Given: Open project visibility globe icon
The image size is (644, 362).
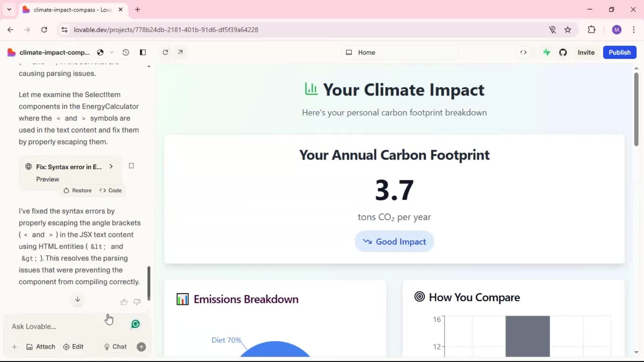Looking at the screenshot, I should coord(100,52).
